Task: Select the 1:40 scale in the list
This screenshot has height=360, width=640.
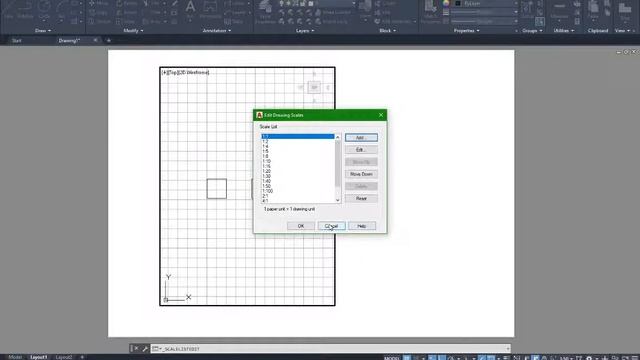Action: (x=298, y=181)
